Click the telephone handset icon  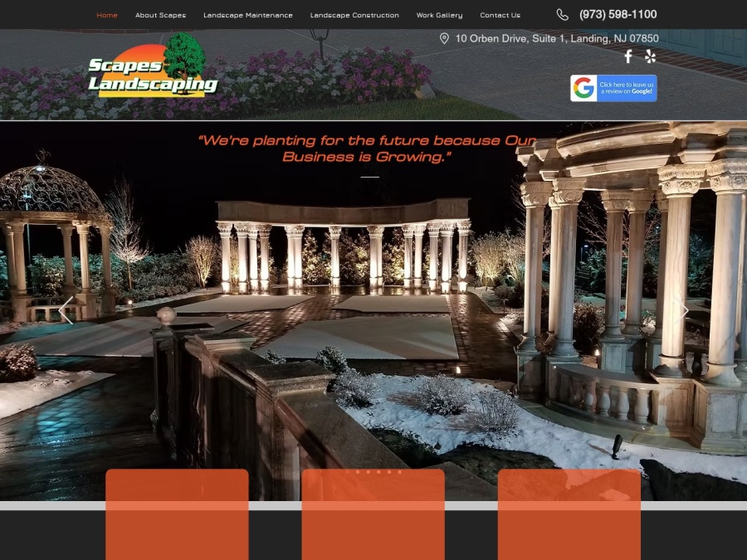tap(562, 15)
